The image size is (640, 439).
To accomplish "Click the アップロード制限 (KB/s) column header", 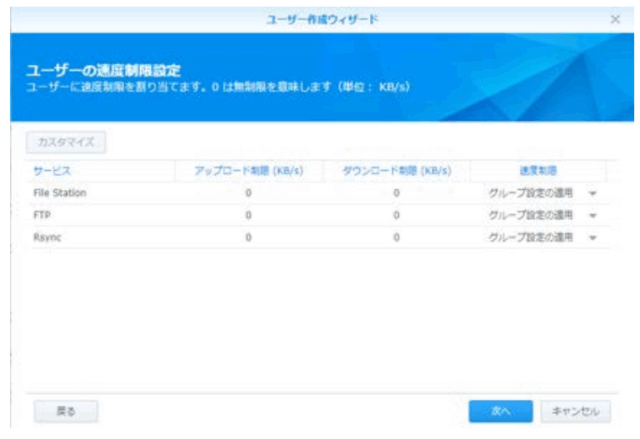I will (247, 170).
